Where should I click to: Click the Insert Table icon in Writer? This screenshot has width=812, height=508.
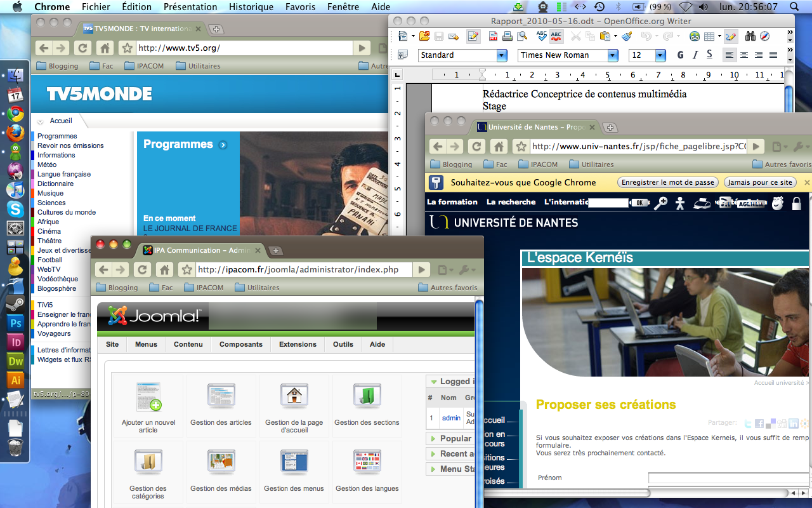(x=709, y=36)
